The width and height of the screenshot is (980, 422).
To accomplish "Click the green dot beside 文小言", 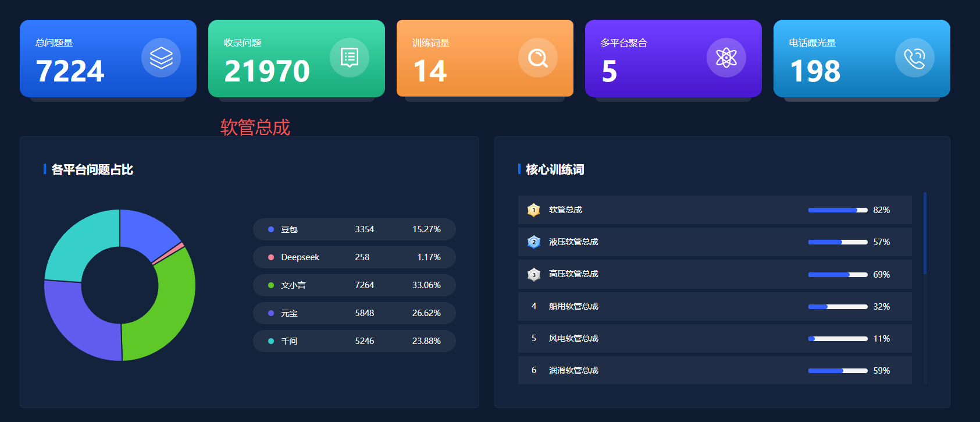I will [x=271, y=285].
